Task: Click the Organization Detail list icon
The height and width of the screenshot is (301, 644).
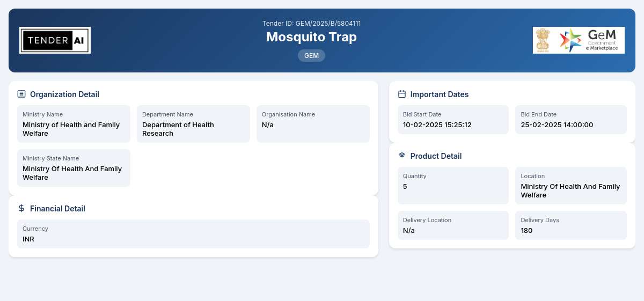Action: coord(21,94)
